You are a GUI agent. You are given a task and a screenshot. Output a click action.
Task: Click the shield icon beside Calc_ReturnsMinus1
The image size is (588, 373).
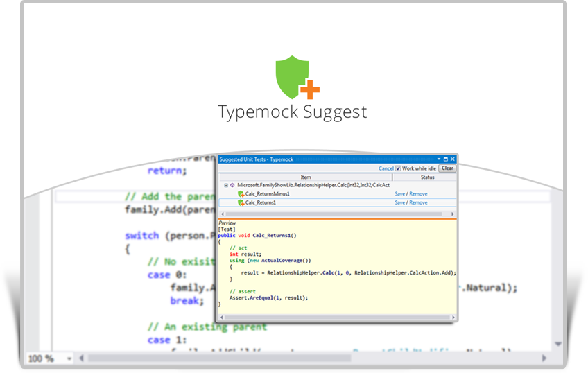point(241,194)
